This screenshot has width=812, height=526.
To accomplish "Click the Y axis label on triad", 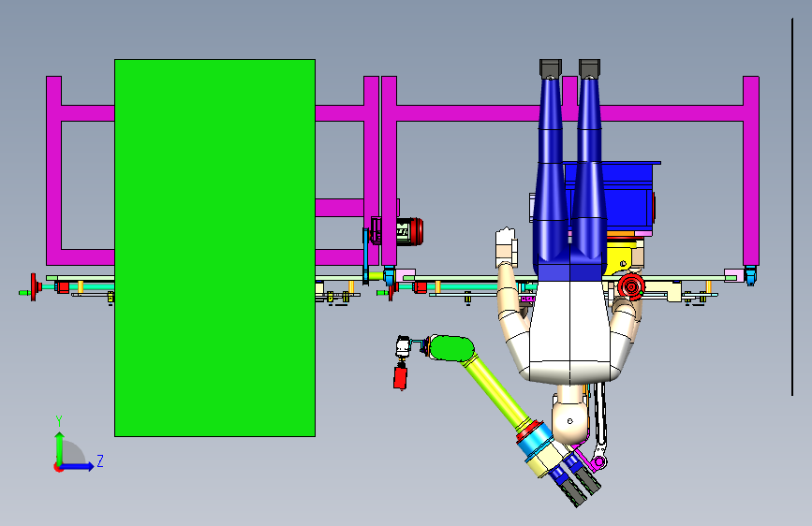I will pos(59,421).
